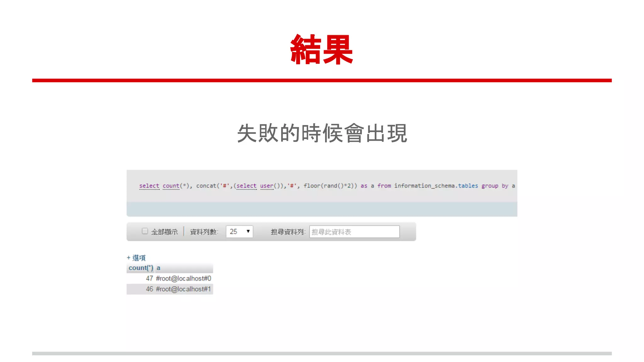Screen dimensions: 644x362
Task: Select count value 47
Action: 149,278
